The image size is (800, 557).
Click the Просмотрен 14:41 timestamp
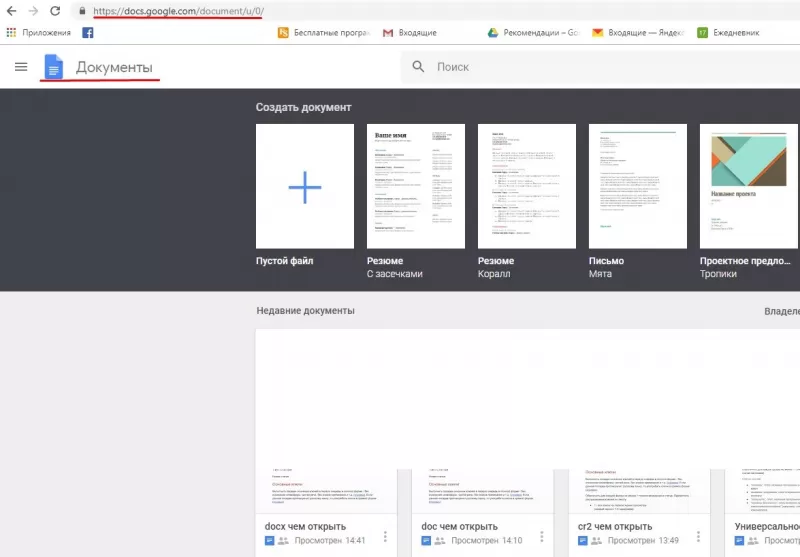point(330,541)
